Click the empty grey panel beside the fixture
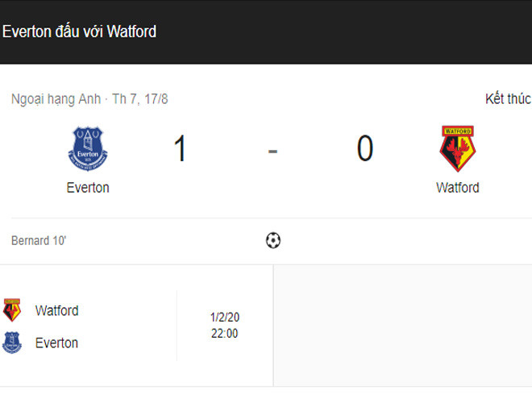The image size is (532, 403). (402, 326)
